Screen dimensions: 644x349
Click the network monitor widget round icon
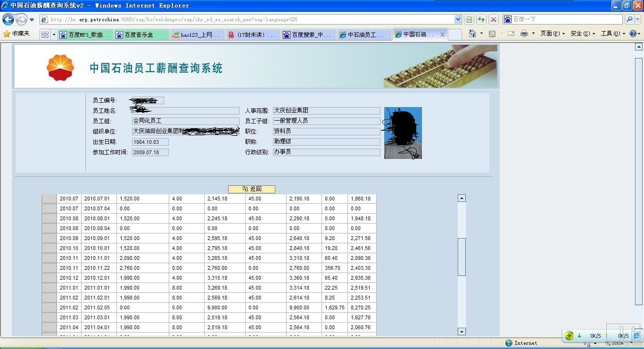coord(569,336)
